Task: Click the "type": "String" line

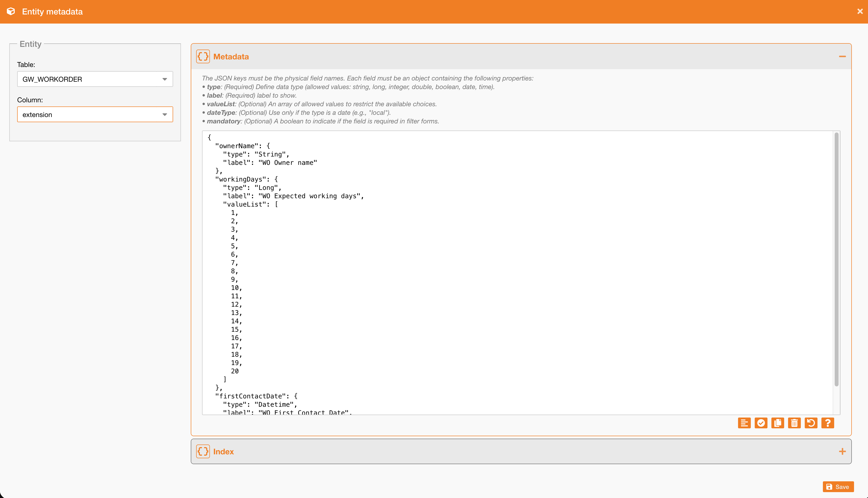Action: [256, 154]
